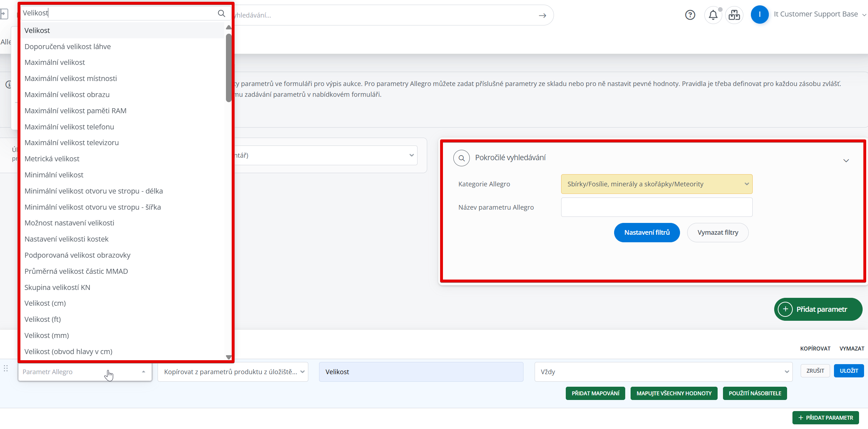This screenshot has width=868, height=429.
Task: Open the Vždy condition dropdown
Action: [x=664, y=372]
